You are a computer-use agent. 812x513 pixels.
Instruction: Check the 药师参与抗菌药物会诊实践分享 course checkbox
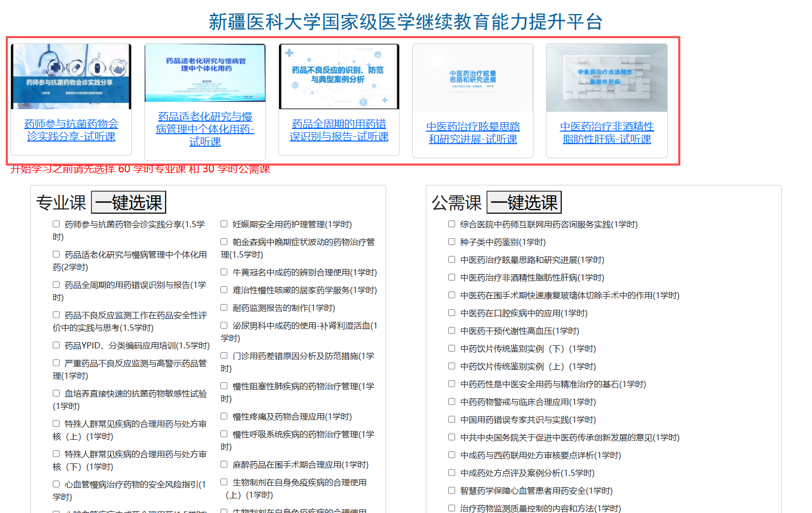tap(56, 224)
